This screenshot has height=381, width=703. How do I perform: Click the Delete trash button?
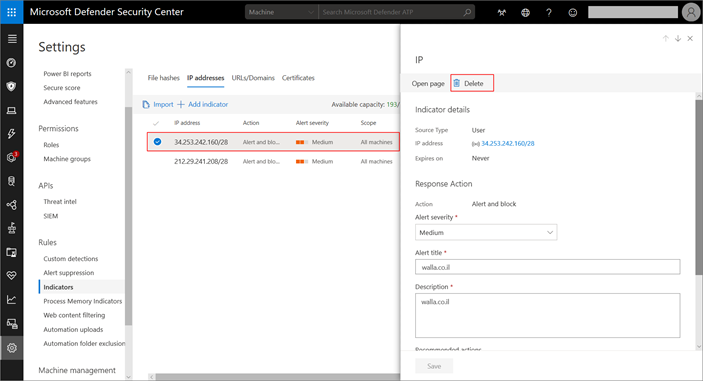(x=472, y=83)
